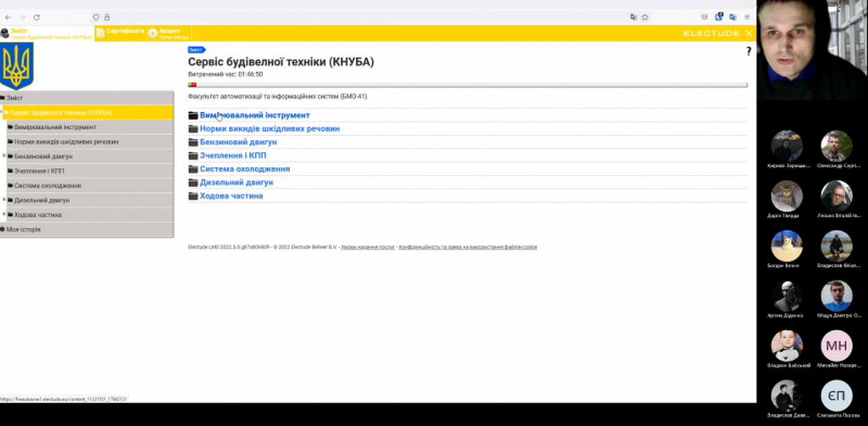Bookmark the page with the star icon
The image size is (868, 426).
tap(645, 17)
